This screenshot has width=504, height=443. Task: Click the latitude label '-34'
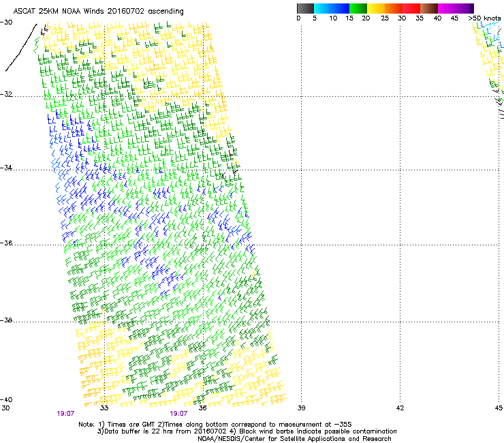[6, 168]
